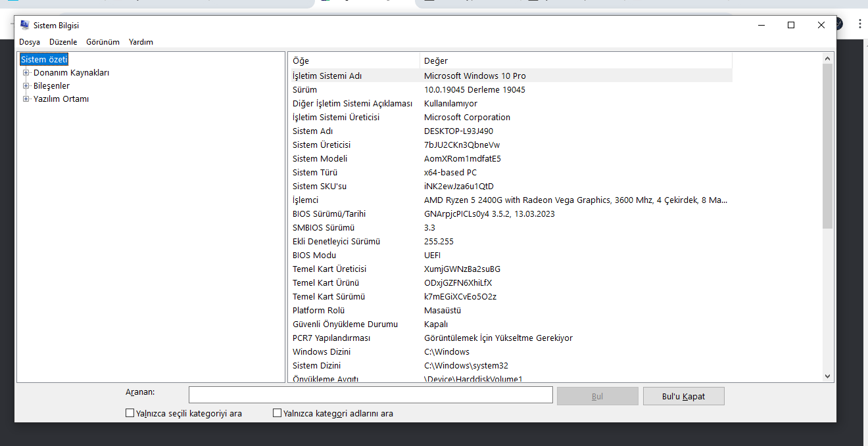Open the browser three-dot menu behind window

[859, 24]
